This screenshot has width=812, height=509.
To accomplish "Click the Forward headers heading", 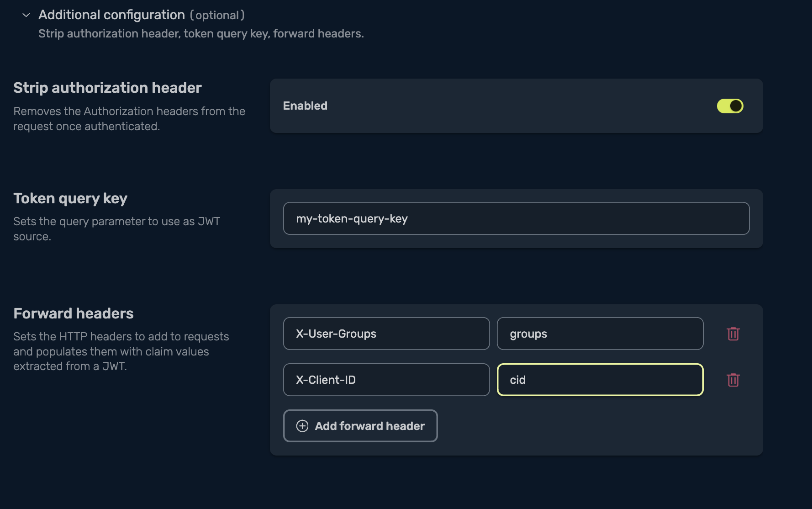I will [x=74, y=313].
